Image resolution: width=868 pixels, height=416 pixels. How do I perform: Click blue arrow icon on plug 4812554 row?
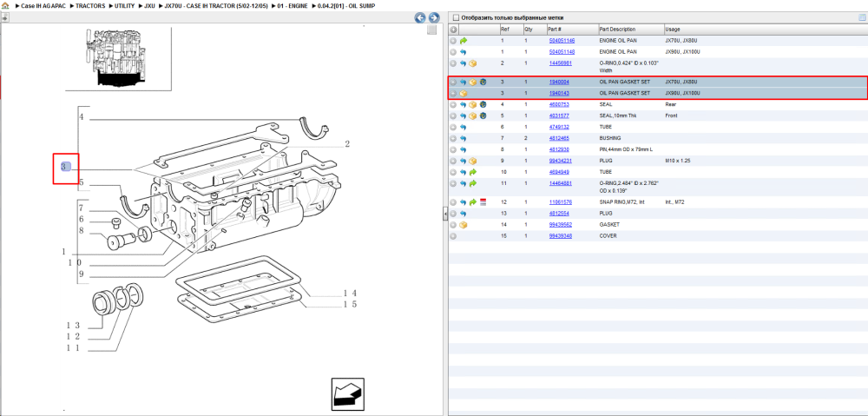coord(464,214)
